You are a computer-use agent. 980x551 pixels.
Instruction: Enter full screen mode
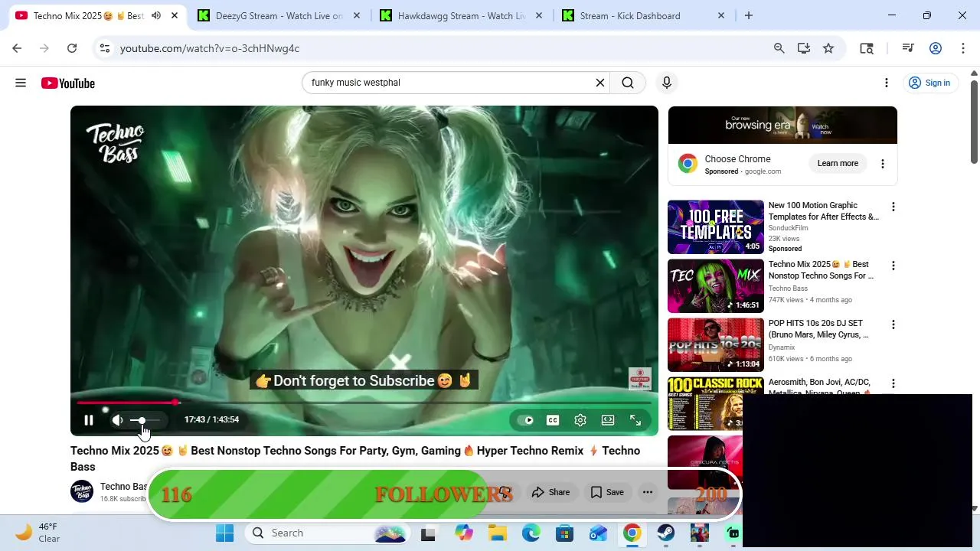(635, 420)
